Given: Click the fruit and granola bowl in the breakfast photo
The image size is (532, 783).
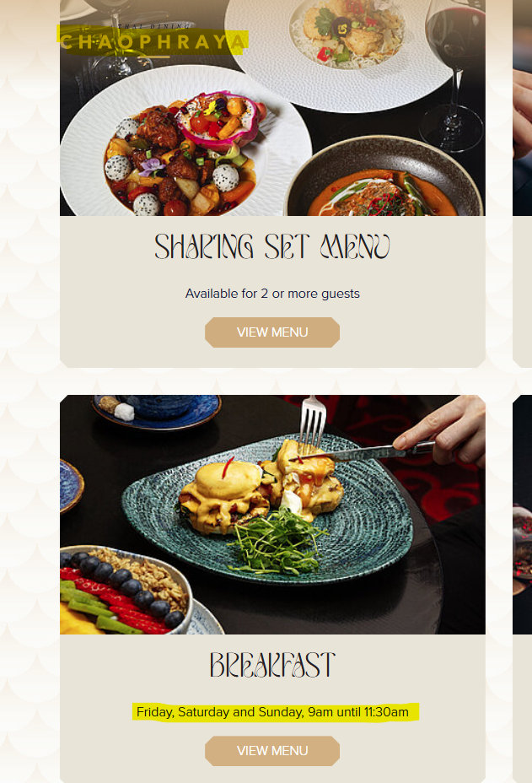Looking at the screenshot, I should pos(125,589).
